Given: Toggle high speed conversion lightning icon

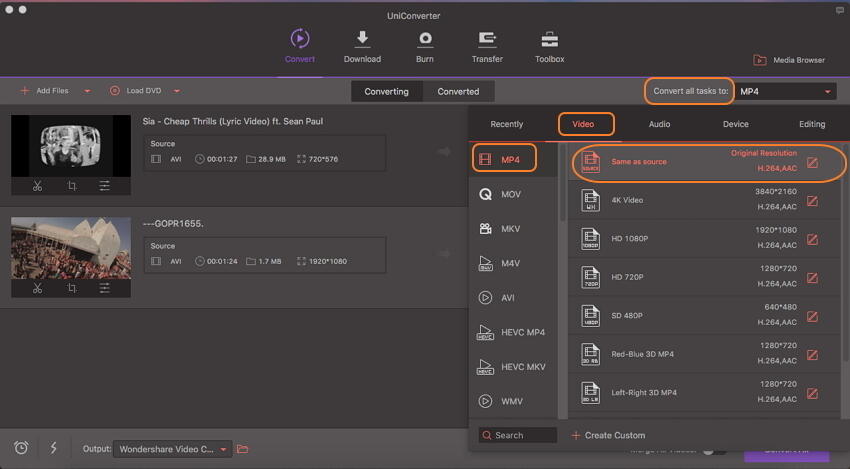Looking at the screenshot, I should pos(53,448).
